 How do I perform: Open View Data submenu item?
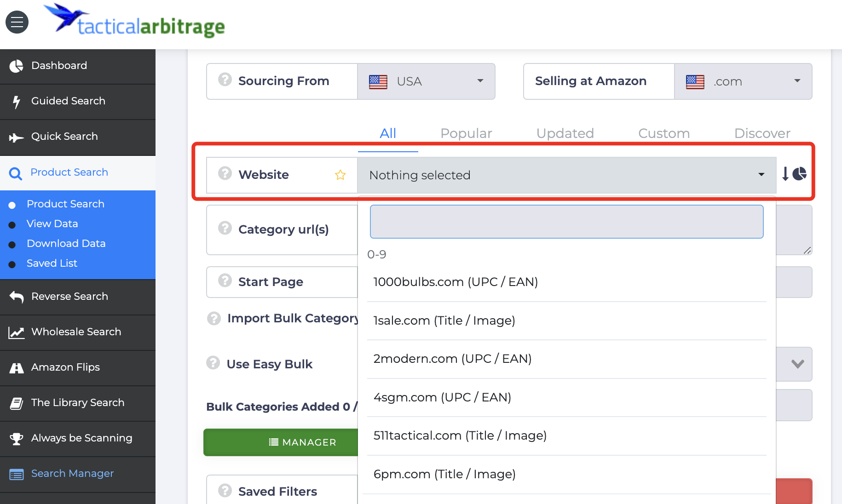click(52, 223)
